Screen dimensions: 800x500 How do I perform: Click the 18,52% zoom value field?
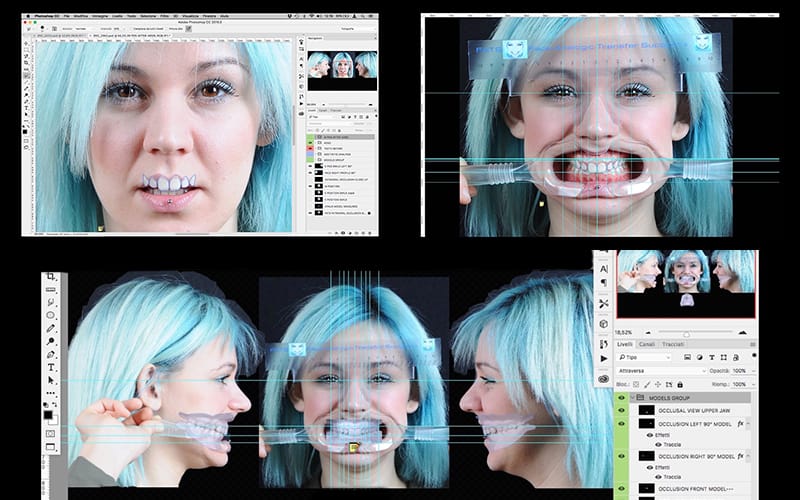coord(623,332)
